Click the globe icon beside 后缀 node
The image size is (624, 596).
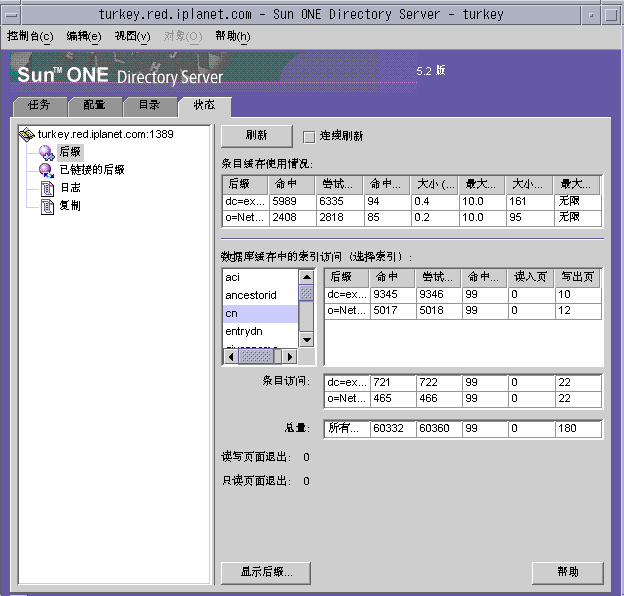tap(46, 152)
